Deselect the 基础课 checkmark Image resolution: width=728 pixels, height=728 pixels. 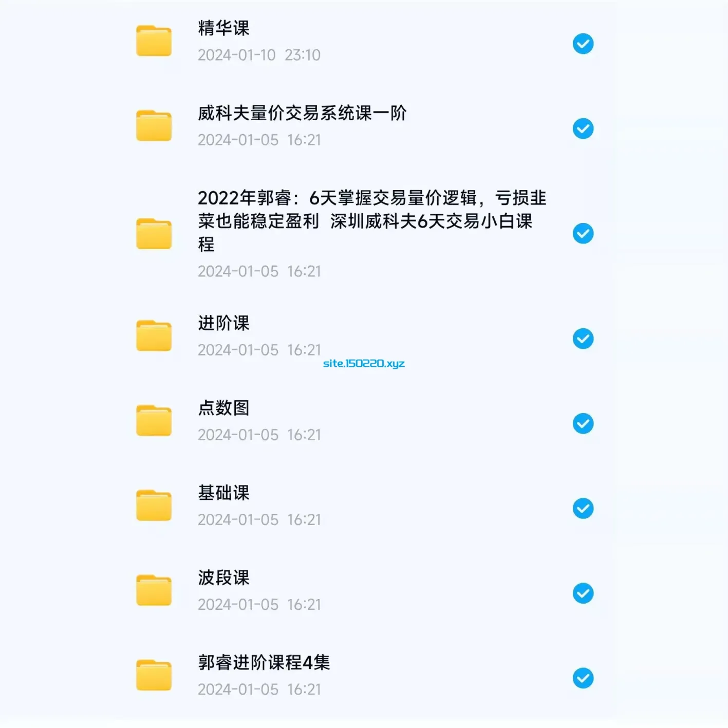click(583, 509)
